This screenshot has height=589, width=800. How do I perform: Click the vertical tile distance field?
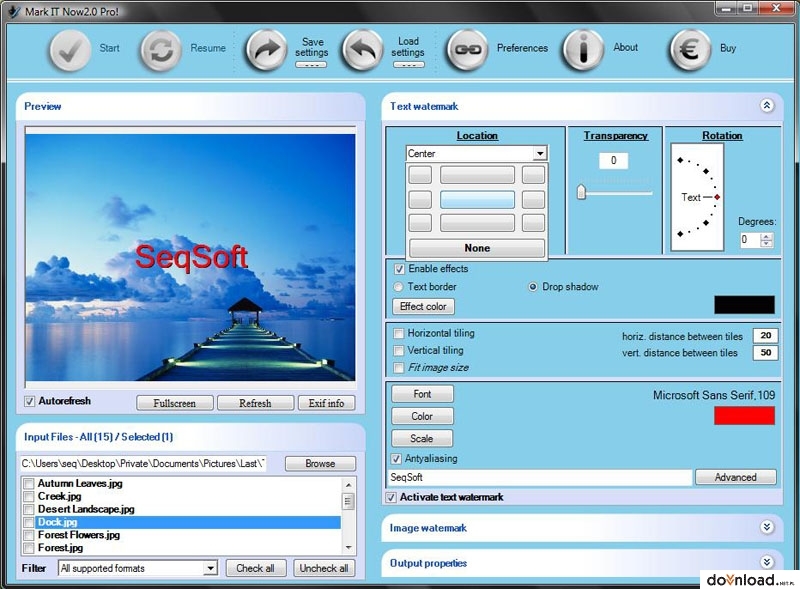765,353
